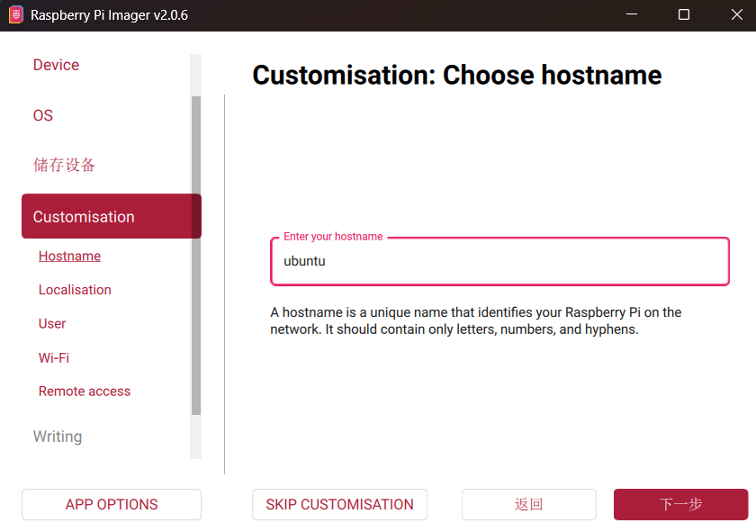Go back with the 返回 button
Image resolution: width=756 pixels, height=532 pixels.
coord(528,505)
